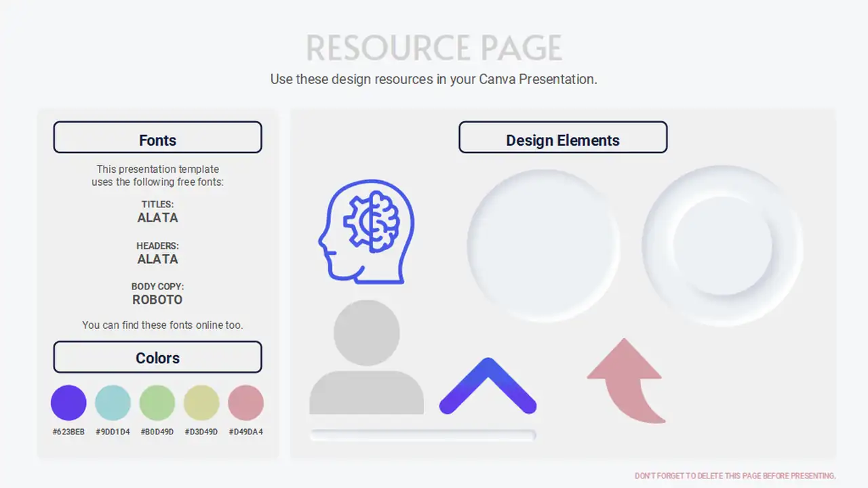Select the blue upward chevron icon
Screen dimensions: 868x488
pos(488,386)
